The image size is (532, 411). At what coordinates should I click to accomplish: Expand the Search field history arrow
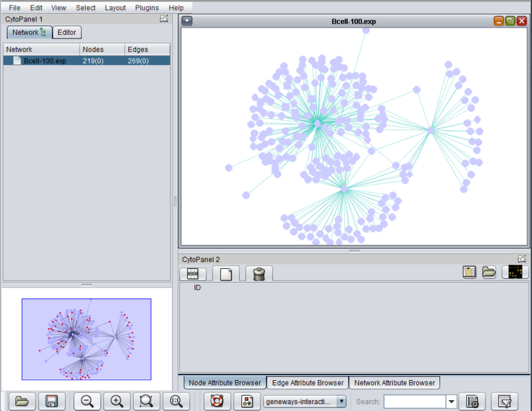[451, 401]
